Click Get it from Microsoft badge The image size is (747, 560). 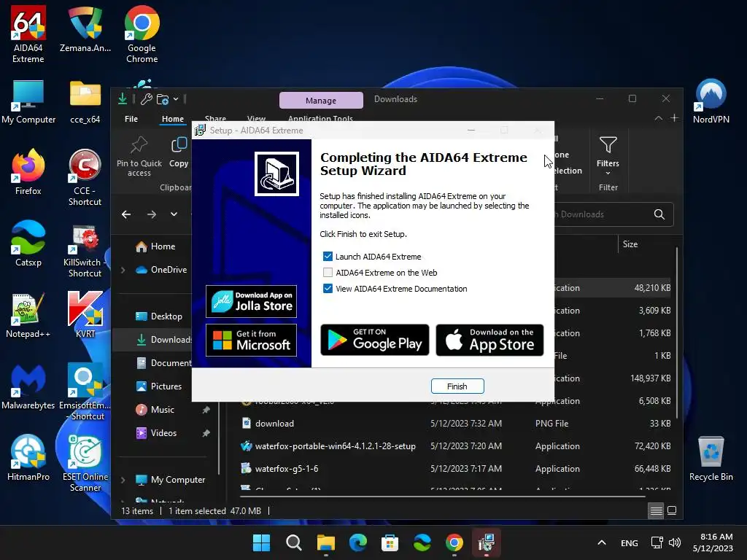(x=251, y=340)
